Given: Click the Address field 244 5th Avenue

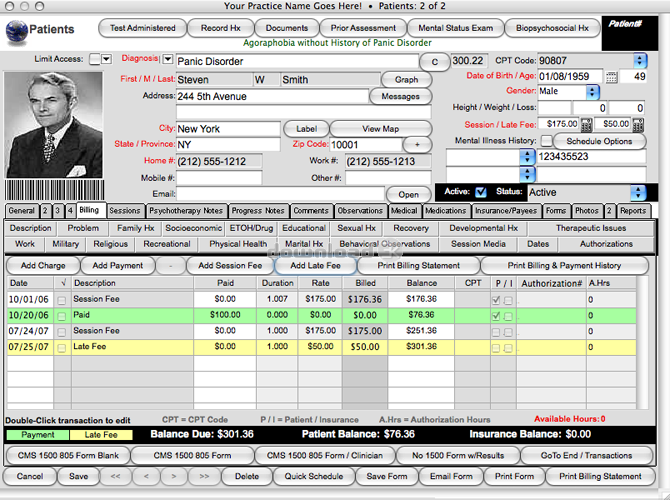Looking at the screenshot, I should [272, 97].
